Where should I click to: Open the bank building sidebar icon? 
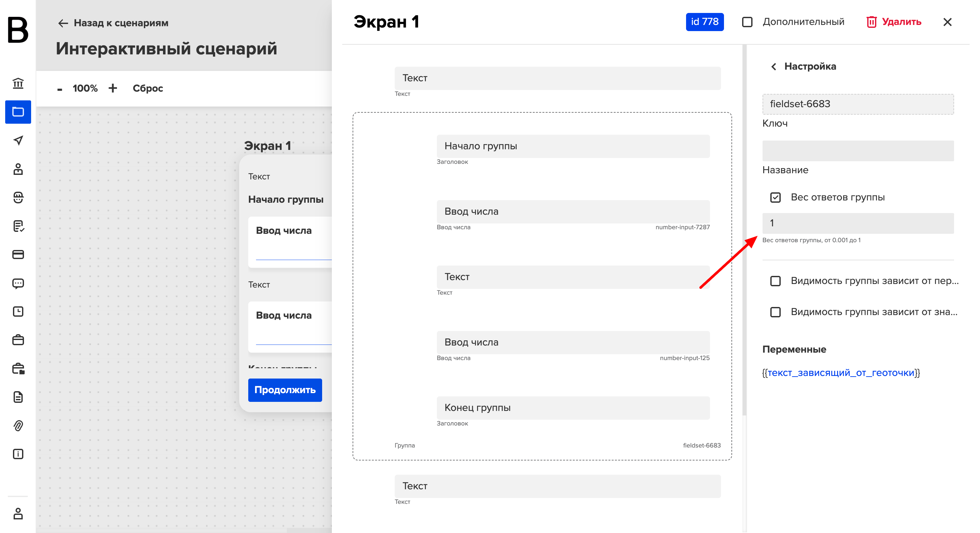pos(18,83)
